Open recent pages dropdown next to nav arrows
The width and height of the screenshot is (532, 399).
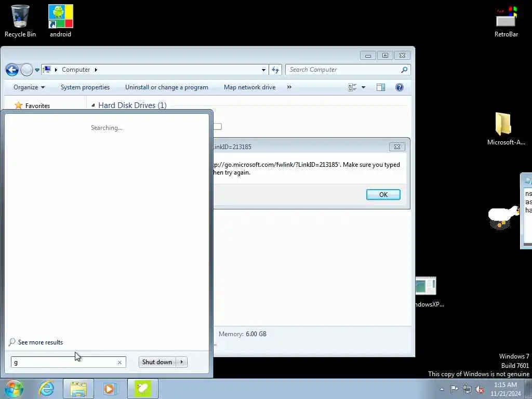(x=37, y=70)
